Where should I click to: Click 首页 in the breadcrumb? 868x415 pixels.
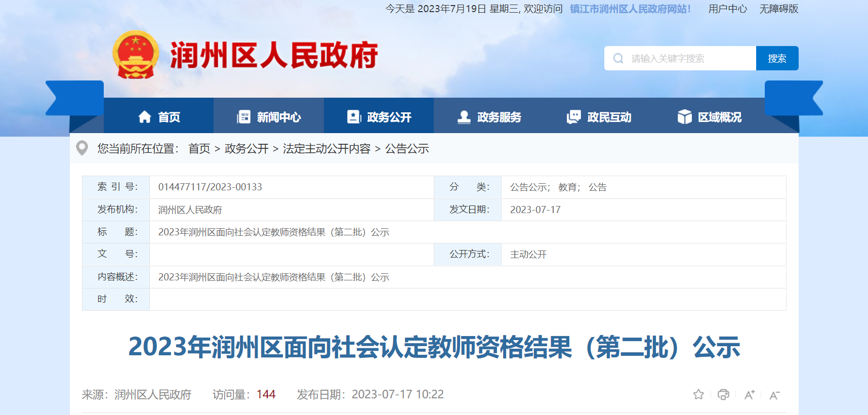tap(199, 148)
